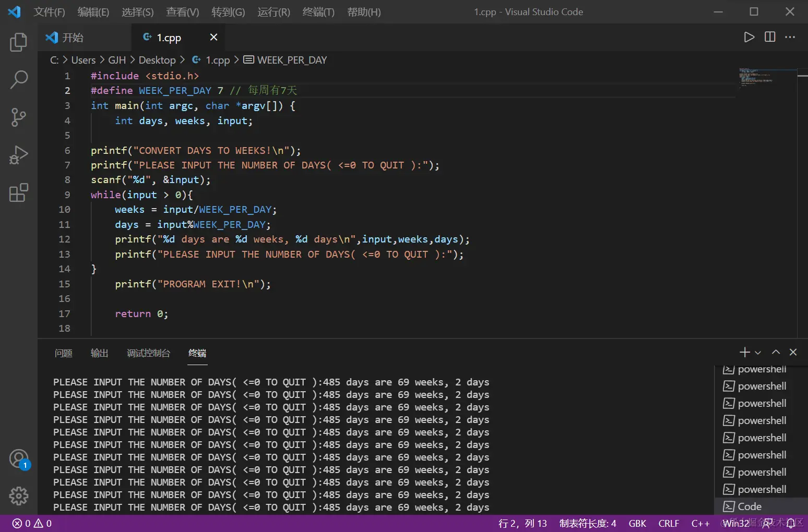Click the C: breadcrumb root
The image size is (808, 532).
(x=54, y=60)
